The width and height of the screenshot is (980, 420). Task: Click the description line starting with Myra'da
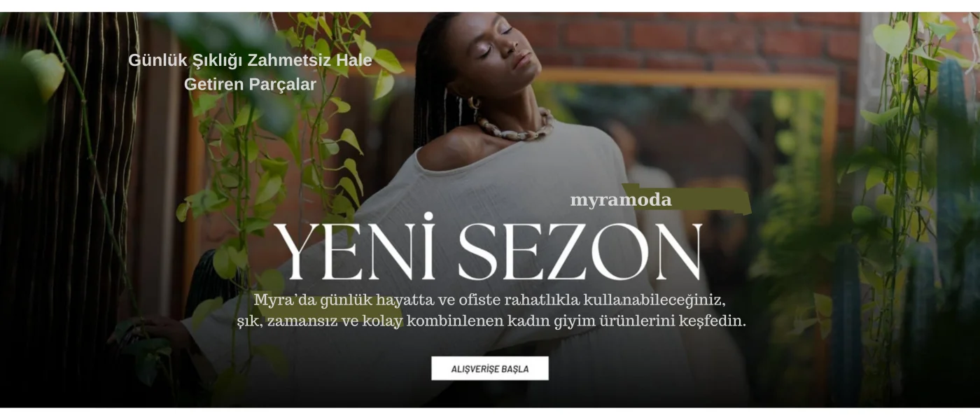tap(489, 300)
